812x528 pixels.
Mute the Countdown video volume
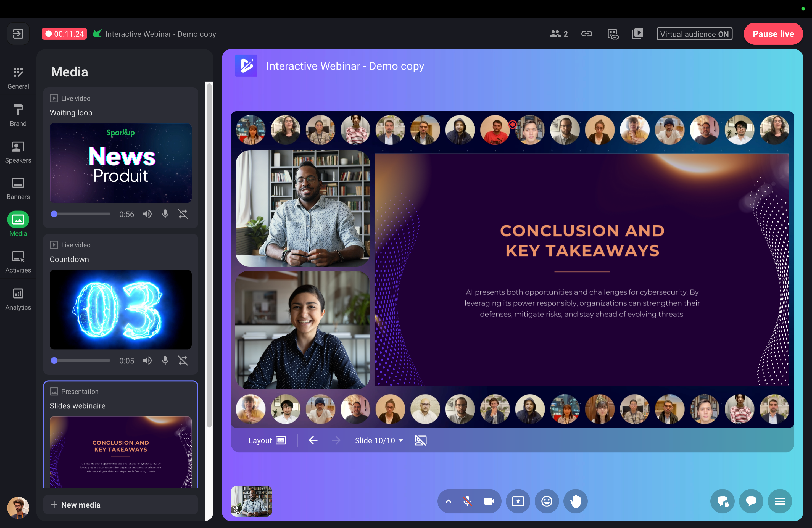click(x=147, y=361)
